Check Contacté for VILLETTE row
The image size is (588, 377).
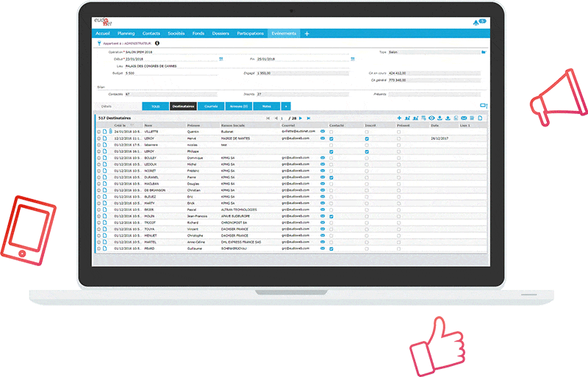(331, 132)
